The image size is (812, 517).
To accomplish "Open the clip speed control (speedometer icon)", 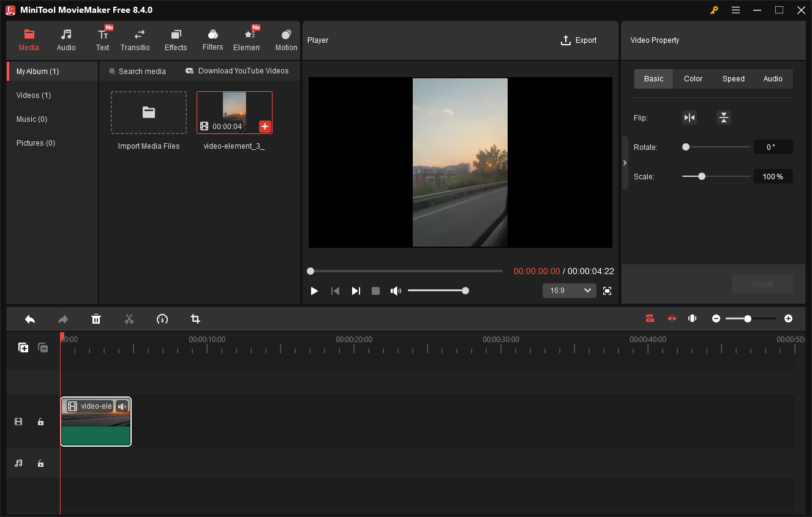I will click(x=162, y=319).
